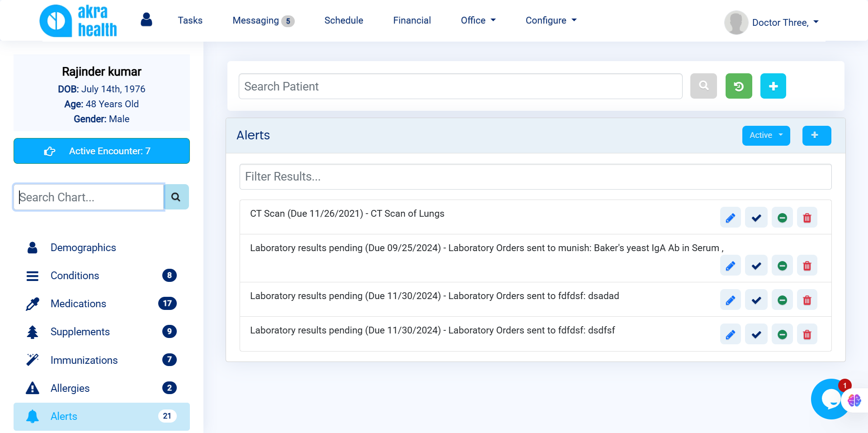The image size is (868, 433).
Task: Open the Active alerts status dropdown
Action: click(x=766, y=136)
